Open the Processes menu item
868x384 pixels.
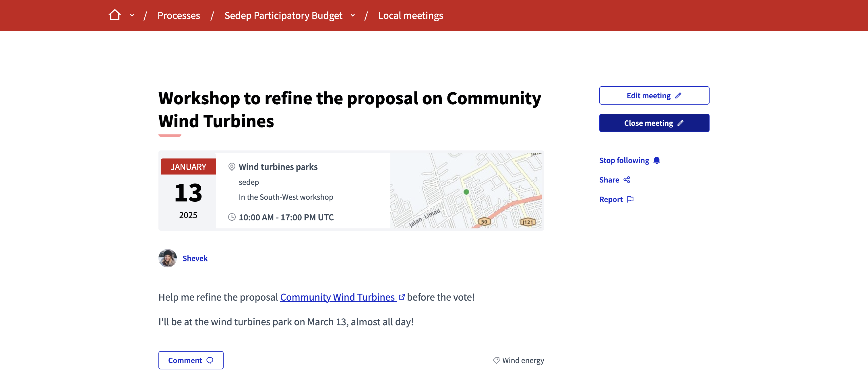point(179,15)
